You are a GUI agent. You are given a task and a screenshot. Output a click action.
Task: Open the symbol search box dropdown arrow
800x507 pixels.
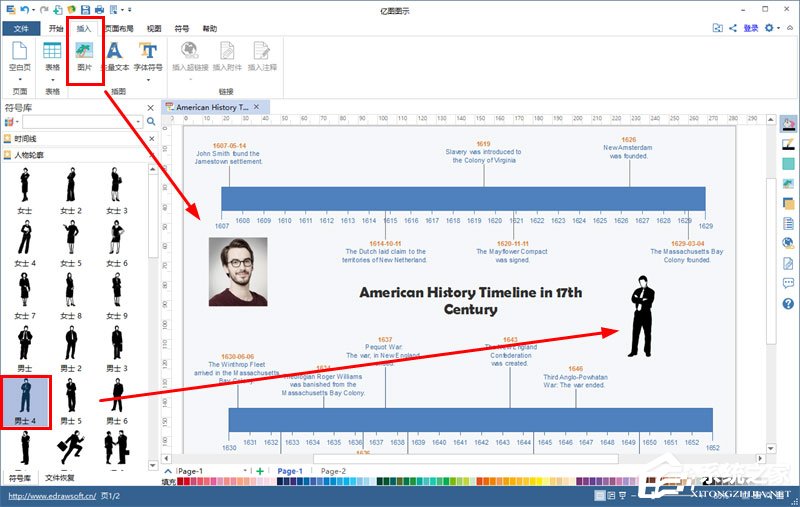(138, 121)
